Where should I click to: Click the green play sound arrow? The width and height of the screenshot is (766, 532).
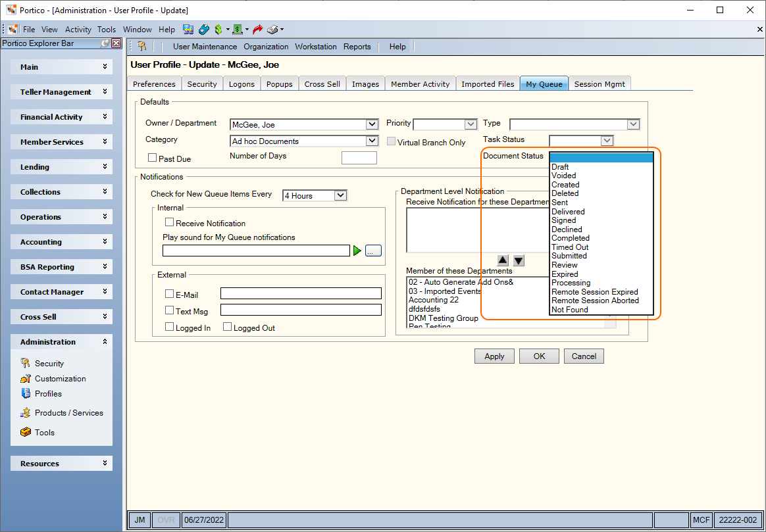pos(357,251)
